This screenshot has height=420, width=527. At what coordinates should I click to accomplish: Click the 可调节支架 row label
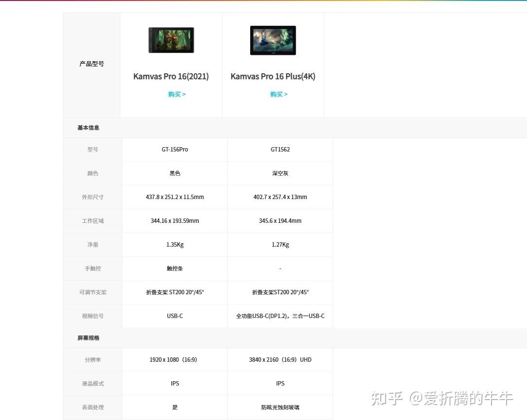point(93,292)
